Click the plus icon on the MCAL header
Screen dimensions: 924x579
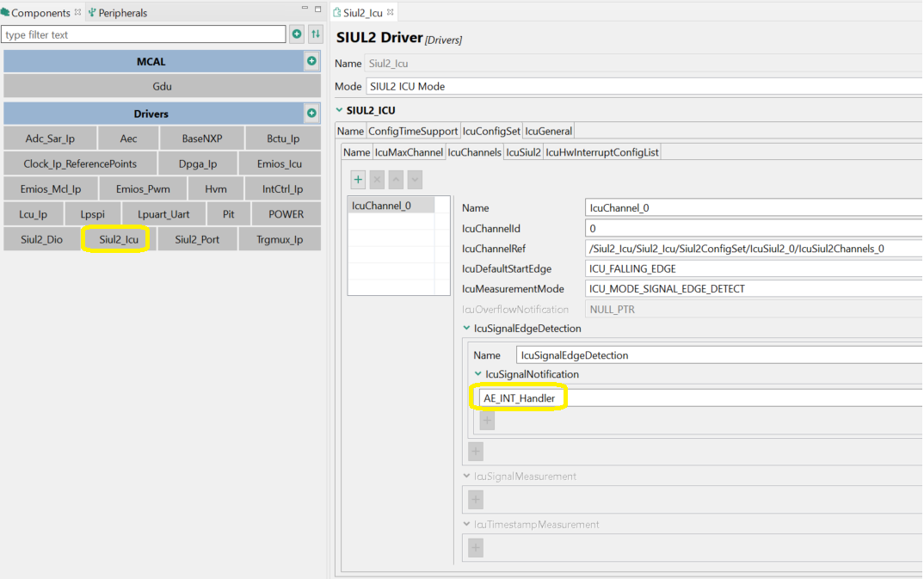(314, 61)
